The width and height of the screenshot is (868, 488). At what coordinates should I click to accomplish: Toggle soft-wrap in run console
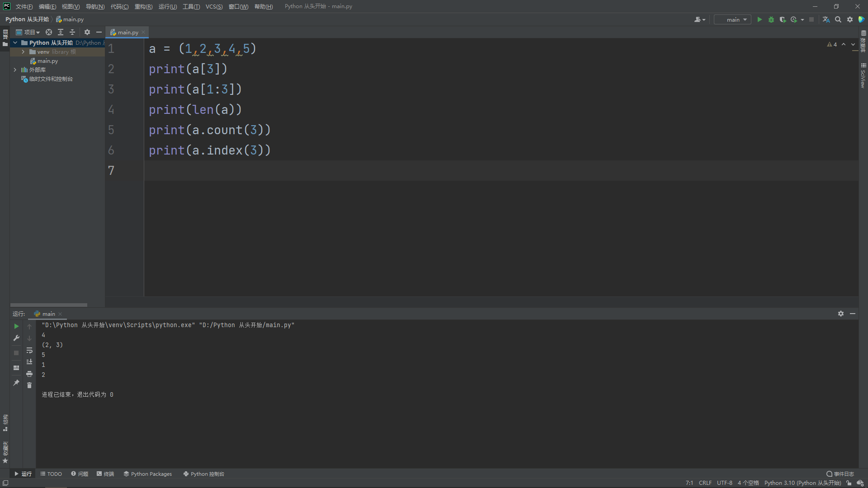point(29,351)
